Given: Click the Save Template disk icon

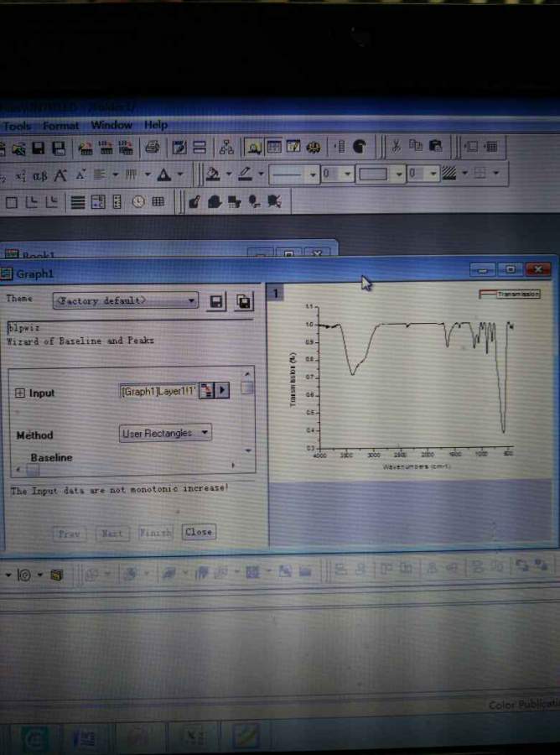Looking at the screenshot, I should click(59, 148).
